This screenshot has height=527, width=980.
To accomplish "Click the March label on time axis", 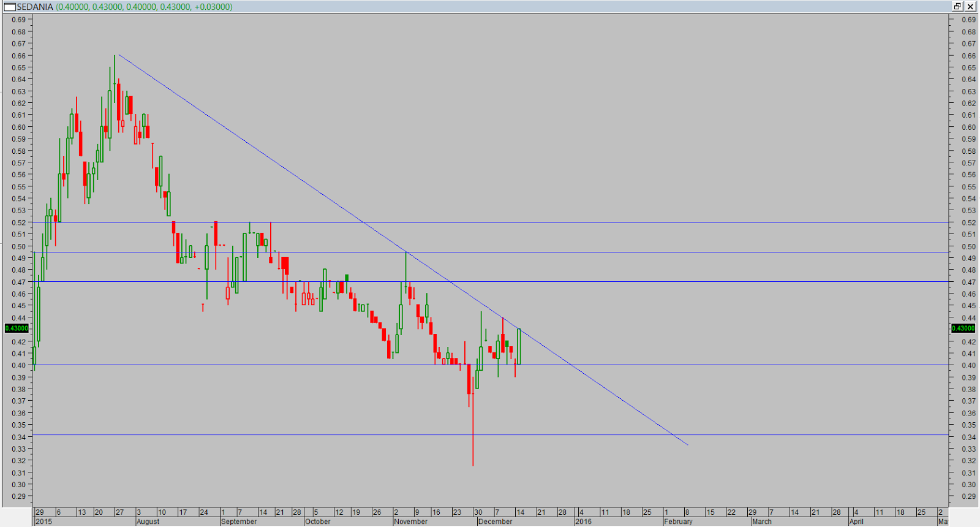I will tap(762, 521).
